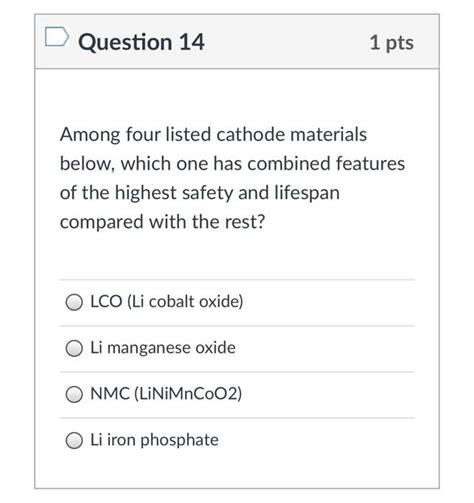Screen dimensions: 474x503
Task: Click the "1 pts" points label
Action: (392, 43)
